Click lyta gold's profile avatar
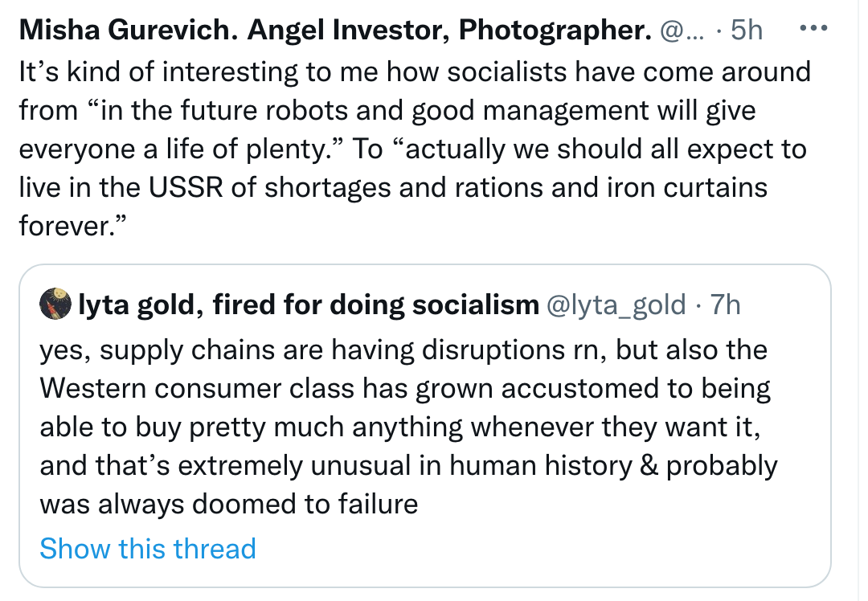This screenshot has height=601, width=868. (x=56, y=305)
